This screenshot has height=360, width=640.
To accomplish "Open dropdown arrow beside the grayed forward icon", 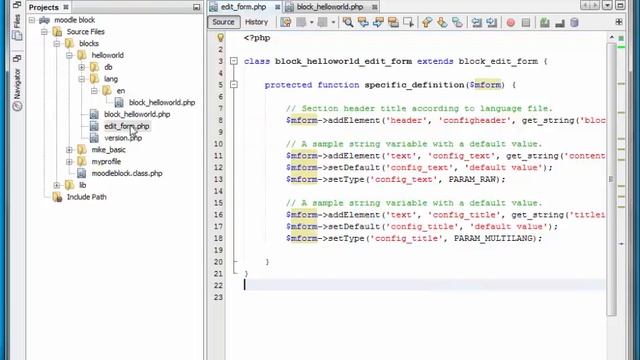I will (333, 22).
